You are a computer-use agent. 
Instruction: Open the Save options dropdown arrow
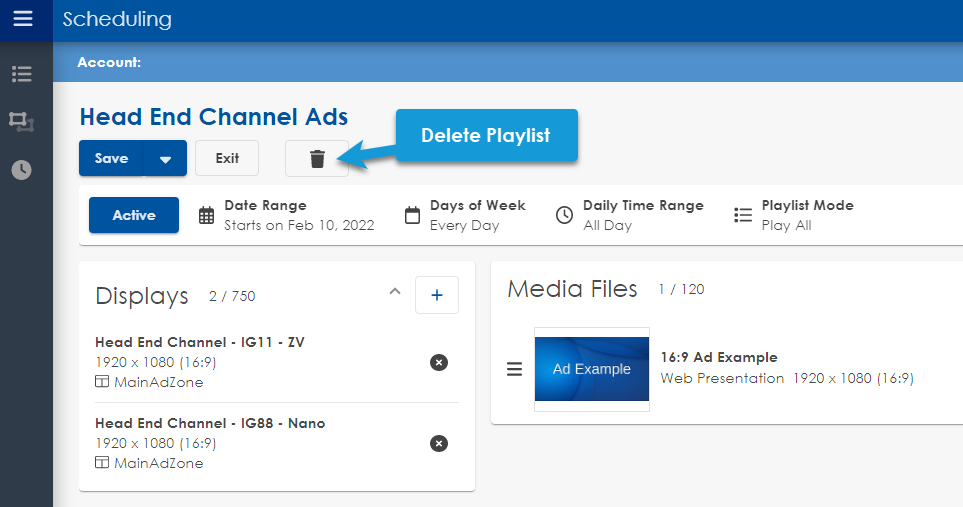tap(165, 158)
